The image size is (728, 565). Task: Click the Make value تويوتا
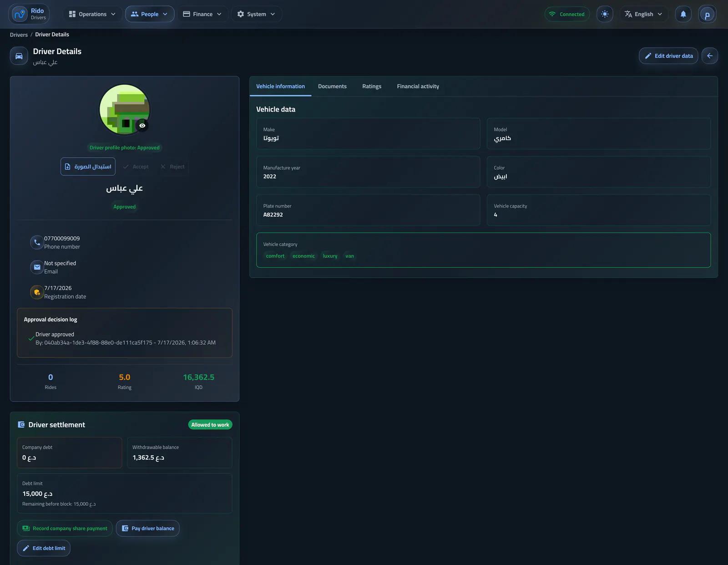coord(271,138)
